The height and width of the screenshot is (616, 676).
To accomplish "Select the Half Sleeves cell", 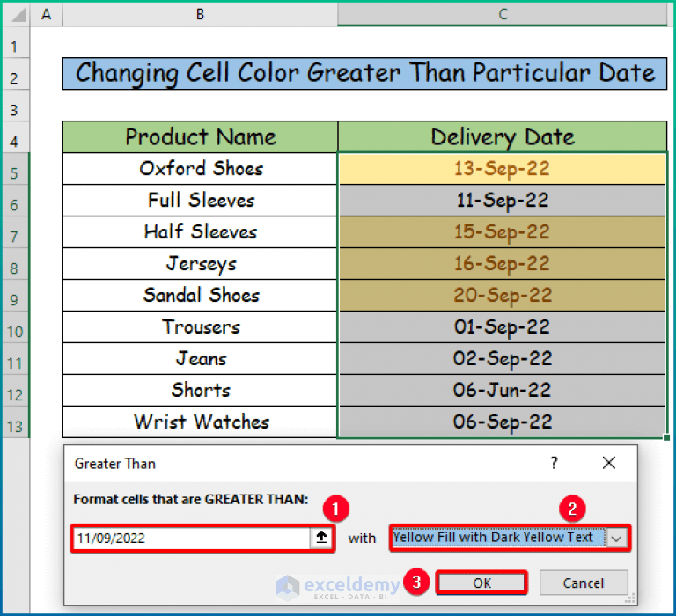I will pos(200,232).
